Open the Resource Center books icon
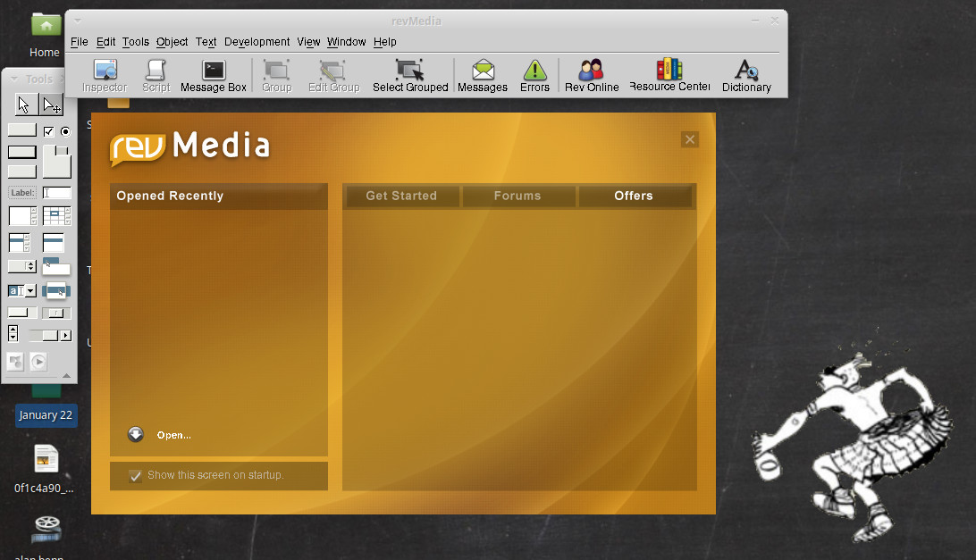 coord(669,75)
